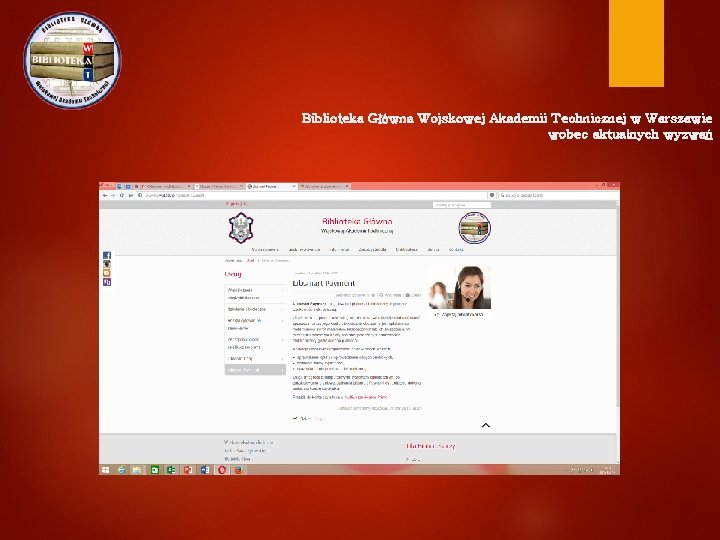Go back with the browser back arrow
This screenshot has width=720, height=540.
pos(105,195)
